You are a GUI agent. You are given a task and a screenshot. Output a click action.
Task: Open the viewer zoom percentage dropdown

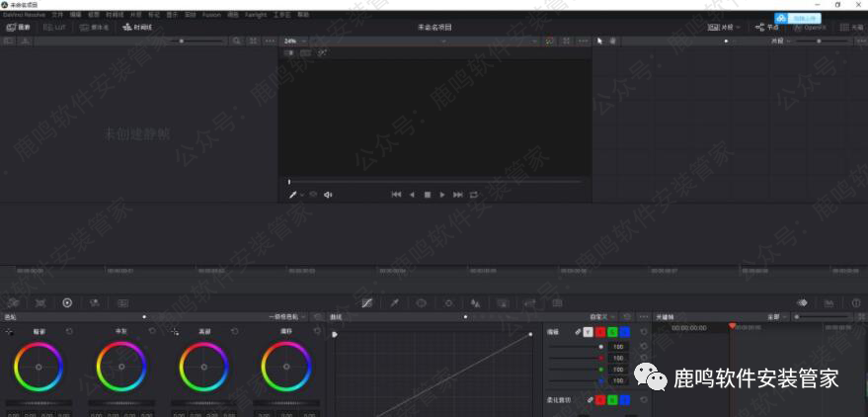[x=294, y=42]
